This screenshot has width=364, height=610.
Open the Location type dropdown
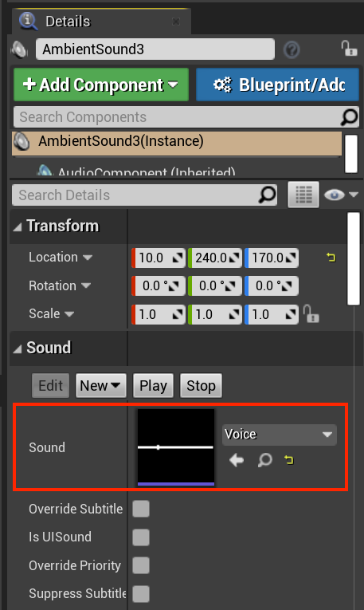tap(88, 258)
